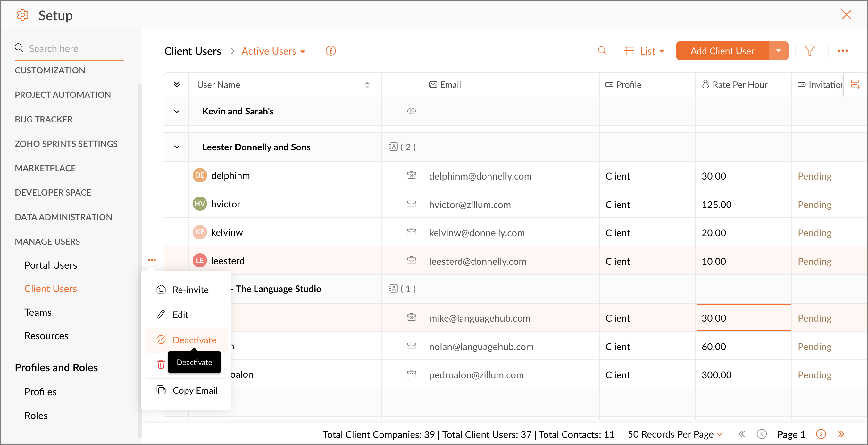Click the top-right more options dots
868x445 pixels.
(x=842, y=51)
